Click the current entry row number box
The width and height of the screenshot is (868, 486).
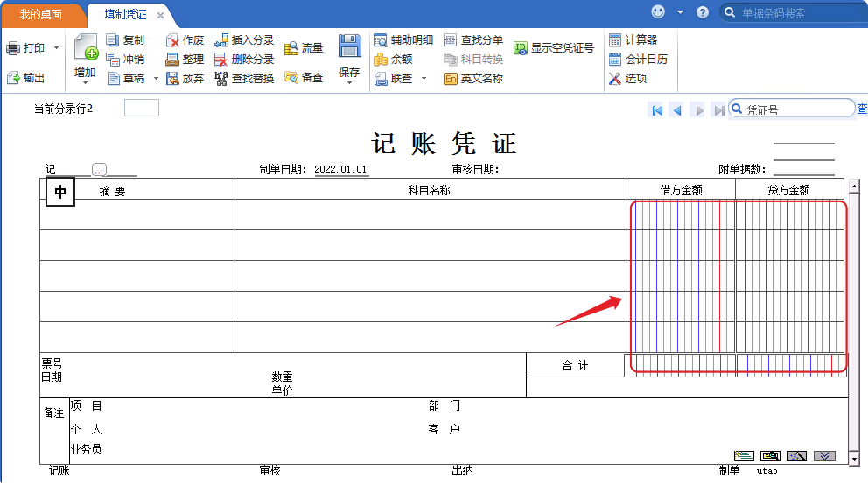142,108
